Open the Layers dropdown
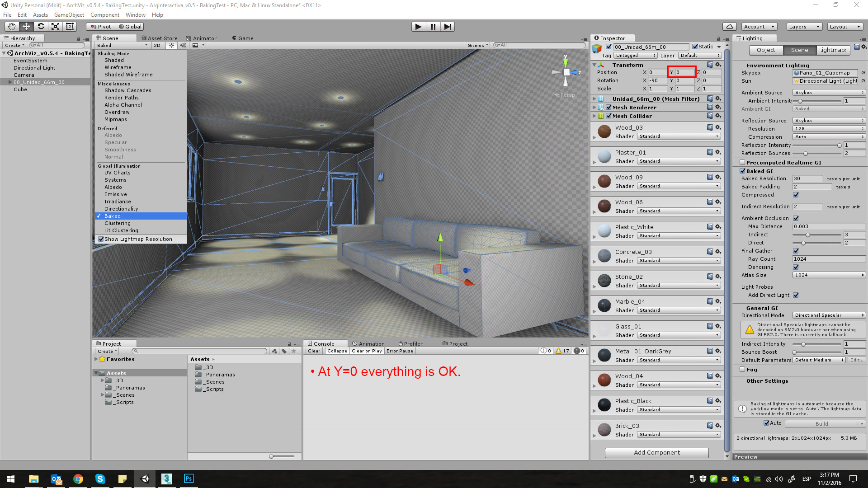Screen dimensions: 868x488 [804, 27]
